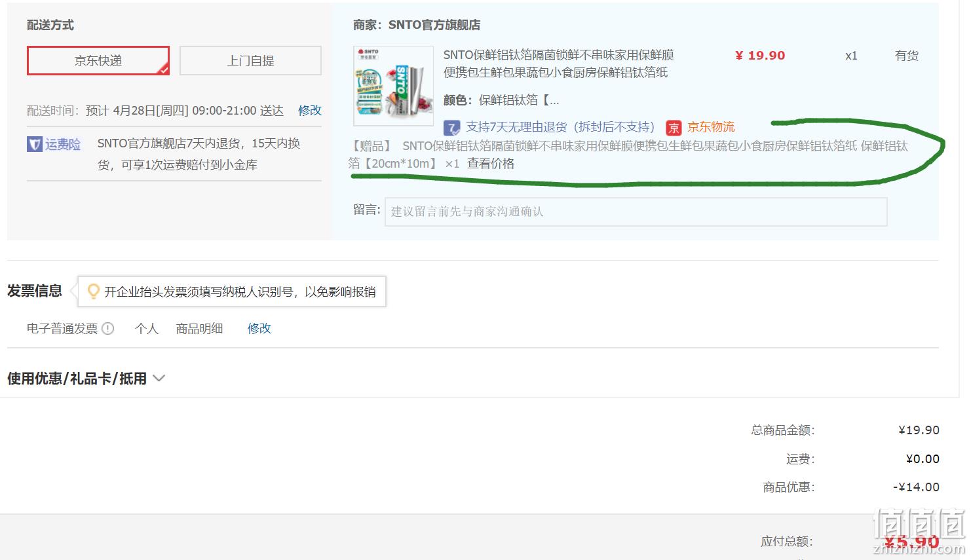Click the 赠品 gift item description
Image resolution: width=971 pixels, height=560 pixels.
[x=628, y=155]
